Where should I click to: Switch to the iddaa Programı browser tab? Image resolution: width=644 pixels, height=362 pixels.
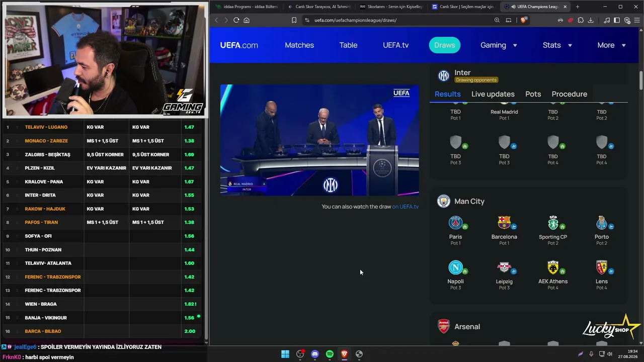coord(247,7)
